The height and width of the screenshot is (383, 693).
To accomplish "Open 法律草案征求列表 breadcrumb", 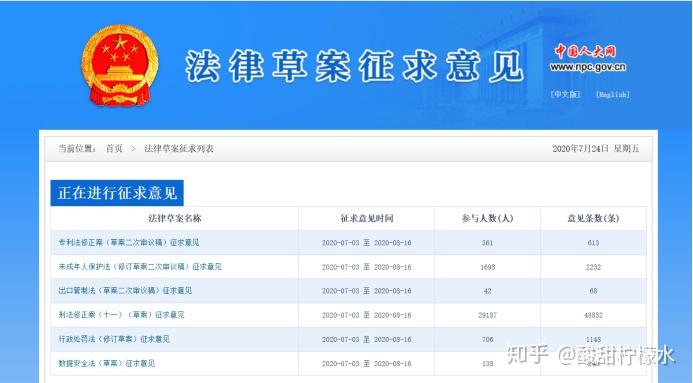I will [x=179, y=149].
